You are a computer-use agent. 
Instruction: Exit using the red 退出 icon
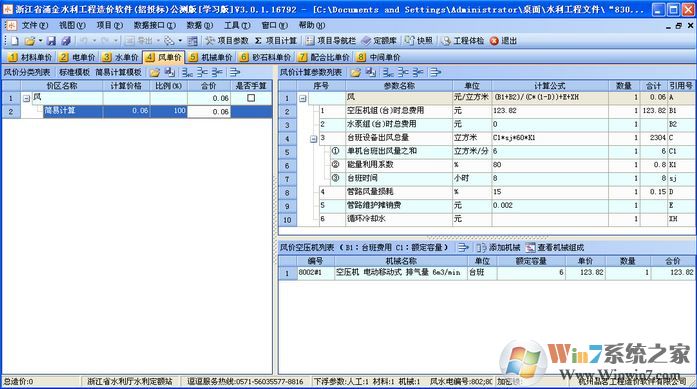503,41
